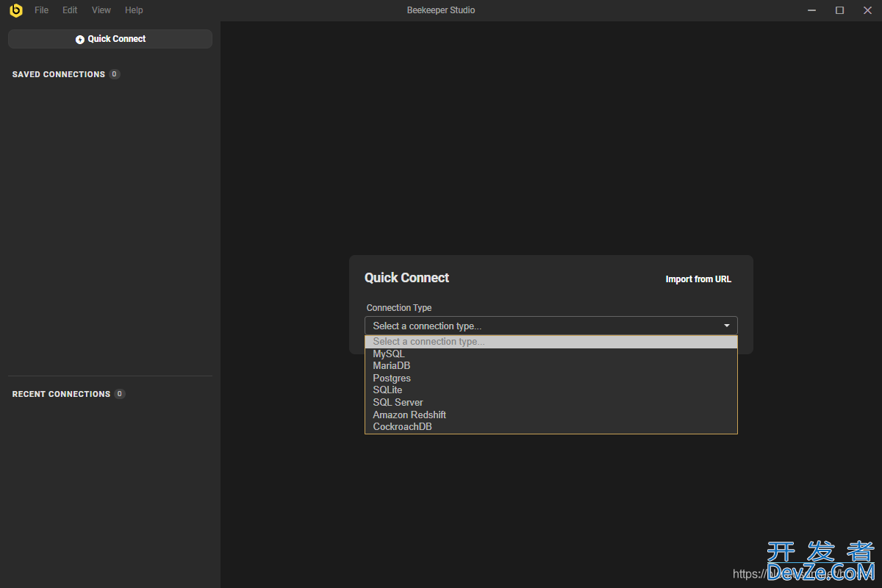Click the Quick Connect sidebar button

click(110, 39)
